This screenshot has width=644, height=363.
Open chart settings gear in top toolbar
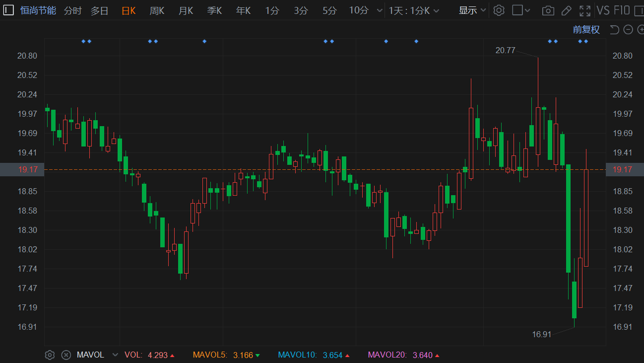coord(499,10)
